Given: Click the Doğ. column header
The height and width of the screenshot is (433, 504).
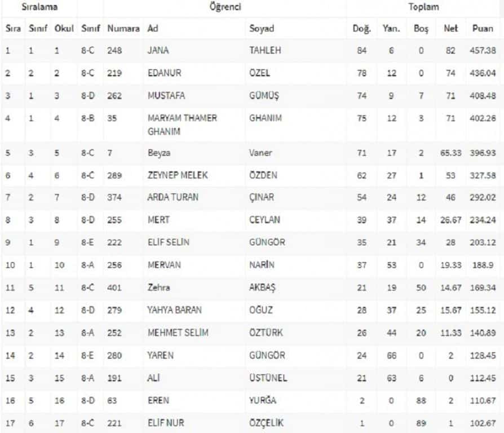Looking at the screenshot, I should point(361,29).
